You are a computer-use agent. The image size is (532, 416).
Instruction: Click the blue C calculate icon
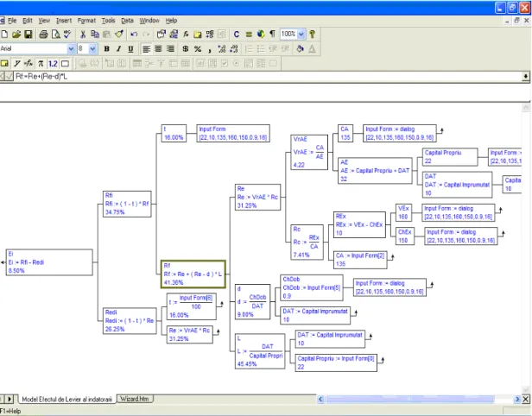pos(237,34)
